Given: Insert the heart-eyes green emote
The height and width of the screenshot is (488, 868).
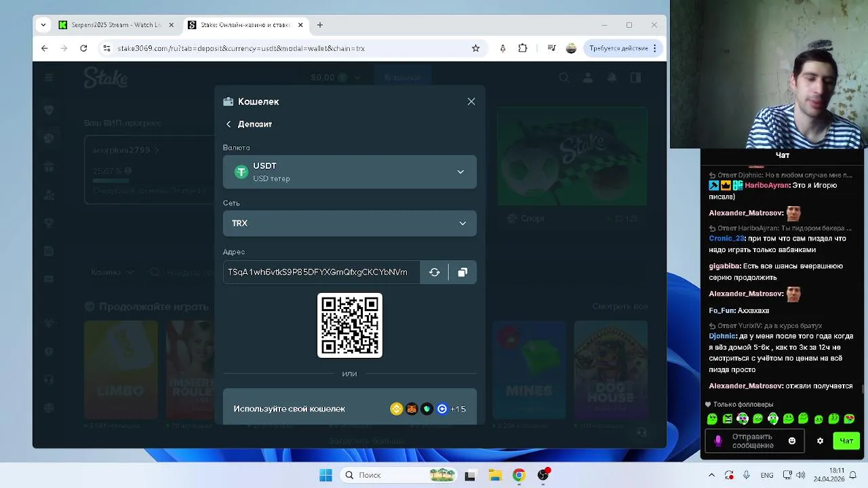Looking at the screenshot, I should coord(849,419).
